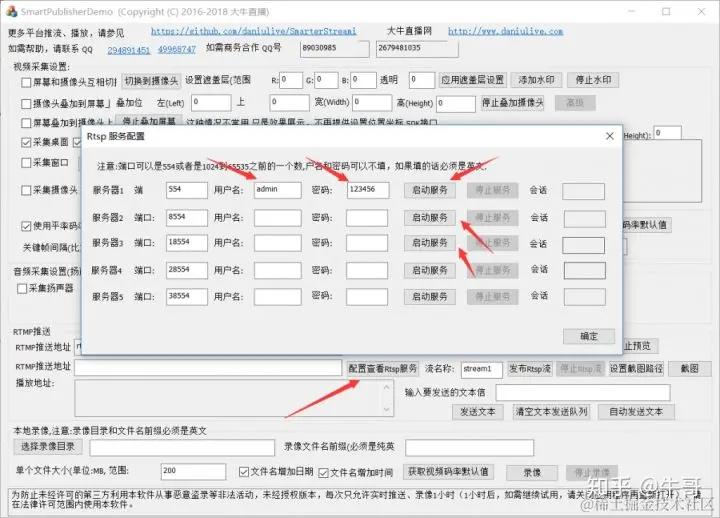Screen dimensions: 720x518
Task: Click 自动发送文本 button
Action: pos(636,412)
